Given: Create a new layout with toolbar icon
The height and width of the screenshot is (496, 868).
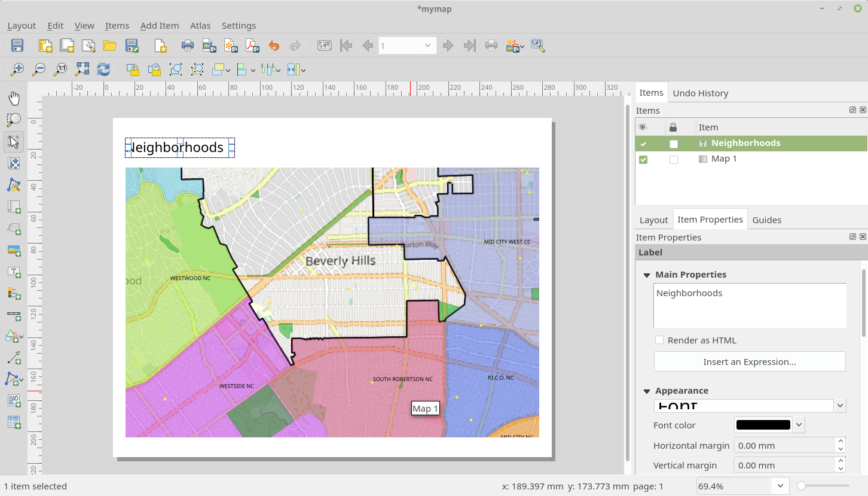Looking at the screenshot, I should point(45,45).
